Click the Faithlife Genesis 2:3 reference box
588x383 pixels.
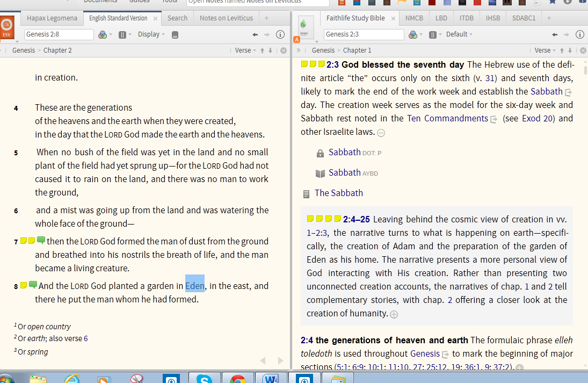click(x=364, y=34)
